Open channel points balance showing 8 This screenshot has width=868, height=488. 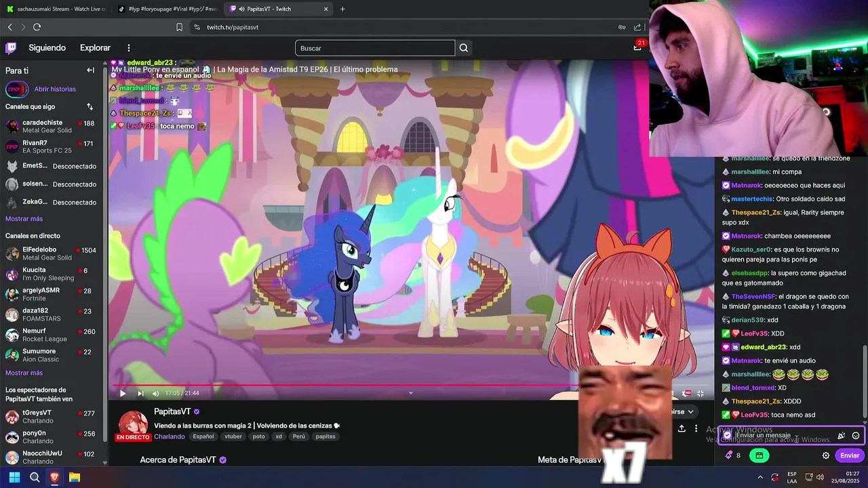(733, 455)
